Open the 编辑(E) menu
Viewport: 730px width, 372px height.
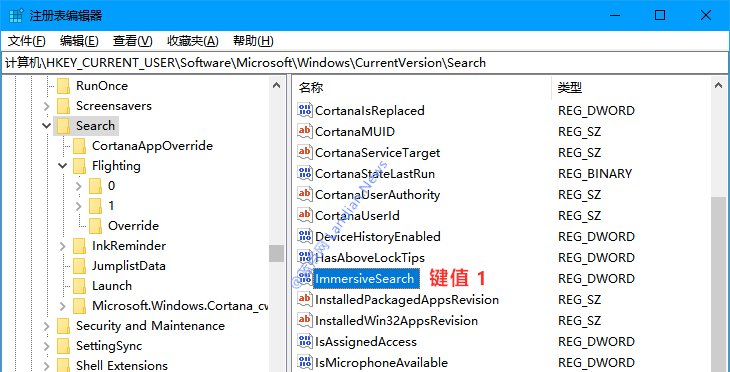[x=79, y=41]
